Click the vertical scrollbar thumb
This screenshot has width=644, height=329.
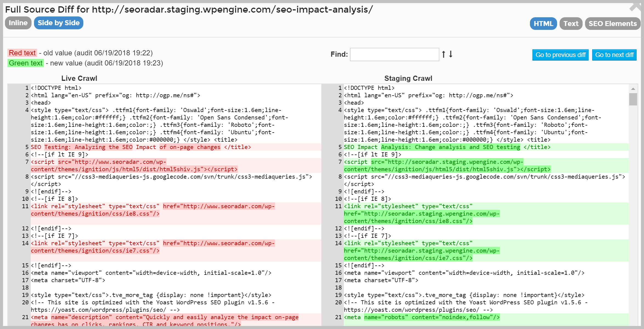coord(633,99)
